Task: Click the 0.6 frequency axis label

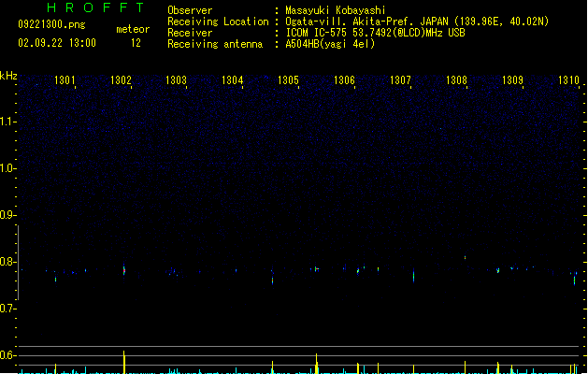Action: click(x=7, y=355)
